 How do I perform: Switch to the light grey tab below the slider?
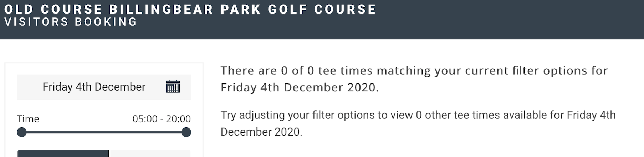150,154
